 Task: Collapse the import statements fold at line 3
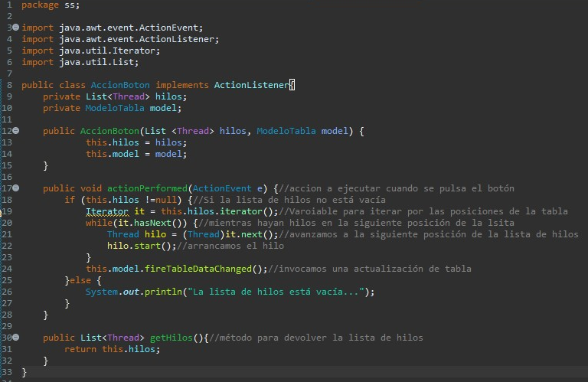(15, 28)
